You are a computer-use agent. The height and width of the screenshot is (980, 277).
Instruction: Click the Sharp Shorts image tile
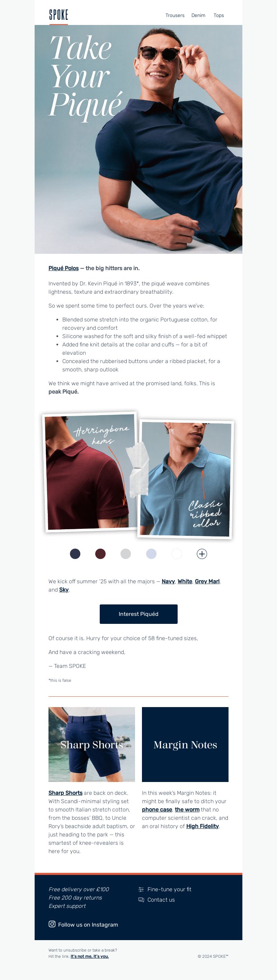(91, 745)
